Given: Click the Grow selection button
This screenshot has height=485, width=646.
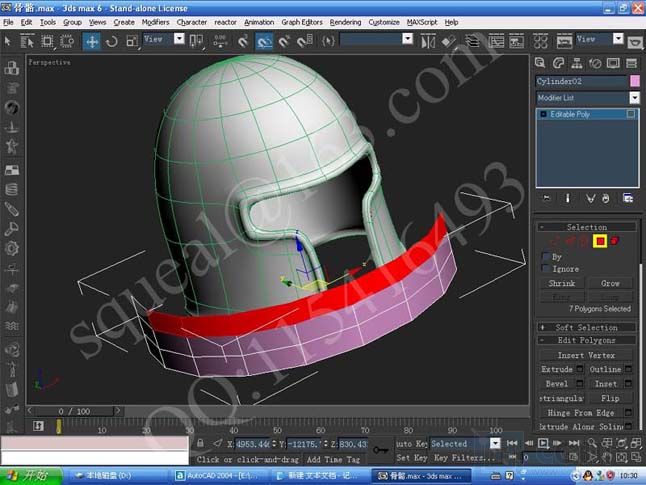Looking at the screenshot, I should (610, 283).
